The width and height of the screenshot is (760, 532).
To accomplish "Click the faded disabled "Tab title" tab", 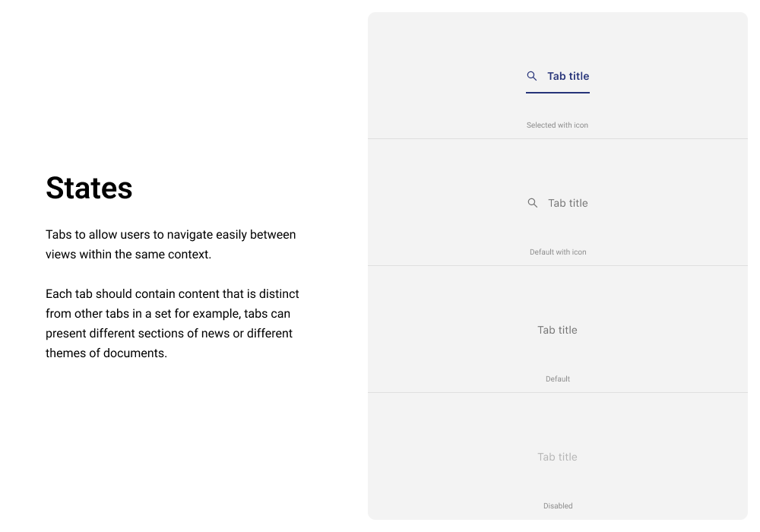I will click(x=557, y=457).
